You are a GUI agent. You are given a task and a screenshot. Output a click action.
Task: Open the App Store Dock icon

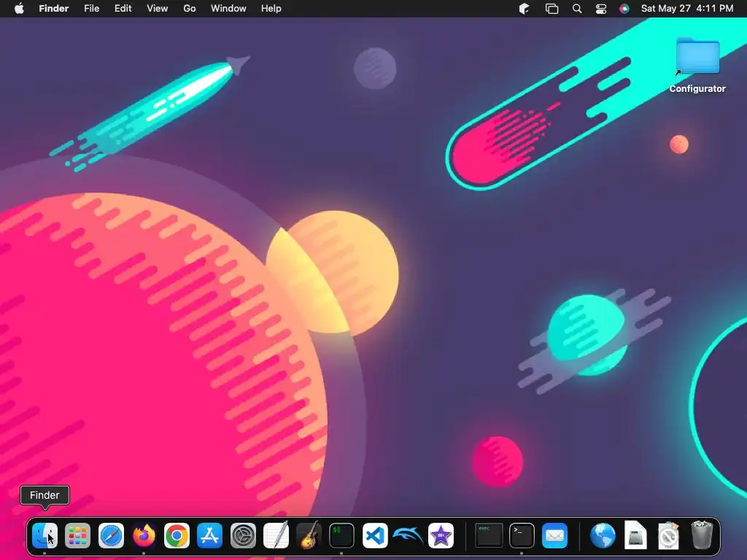[x=209, y=536]
